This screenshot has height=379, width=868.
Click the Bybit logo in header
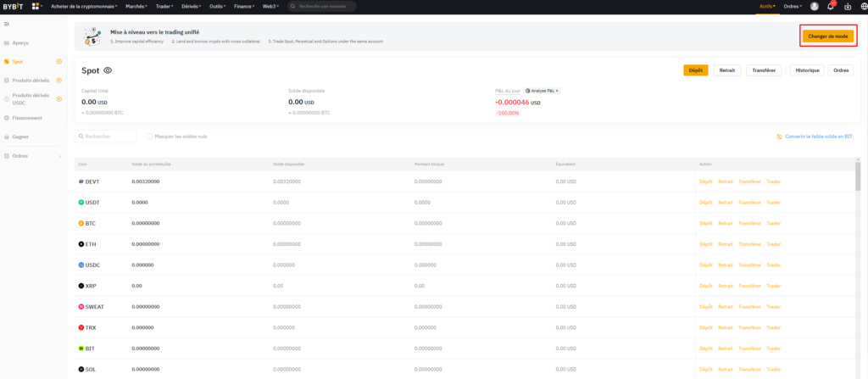tap(15, 6)
